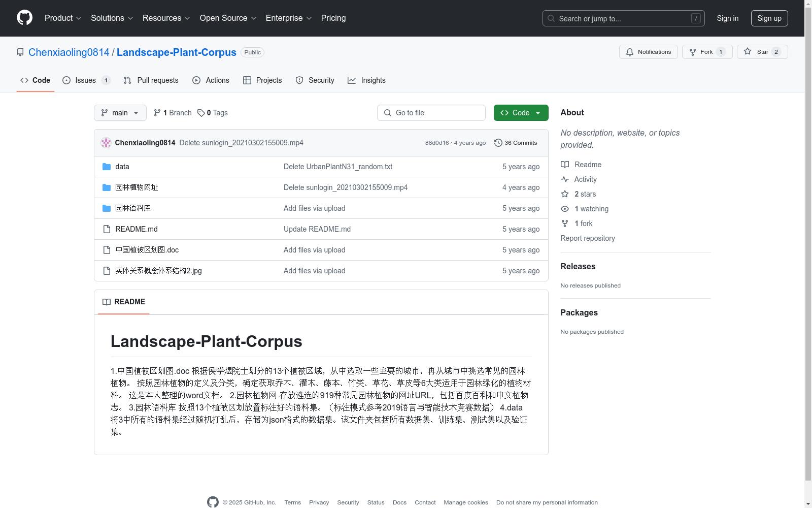Click the eye icon next to 1 watching
Screen dimensions: 812x508
565,209
